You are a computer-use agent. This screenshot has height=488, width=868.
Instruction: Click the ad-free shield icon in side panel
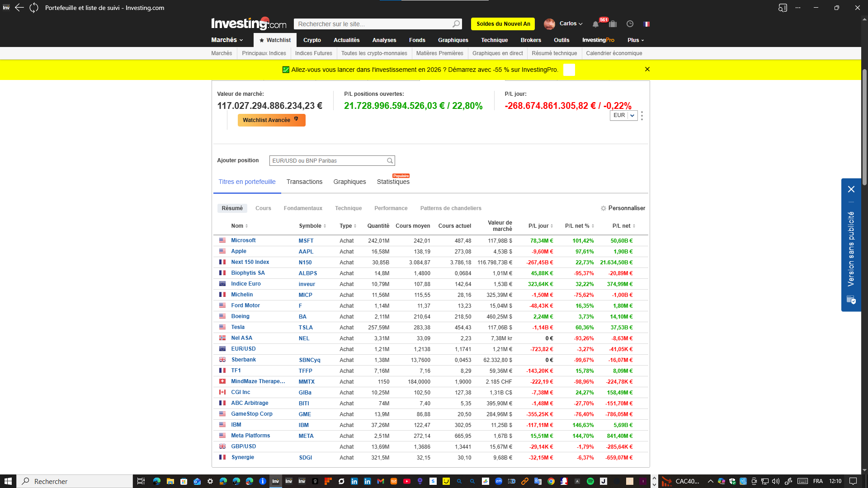coord(851,300)
